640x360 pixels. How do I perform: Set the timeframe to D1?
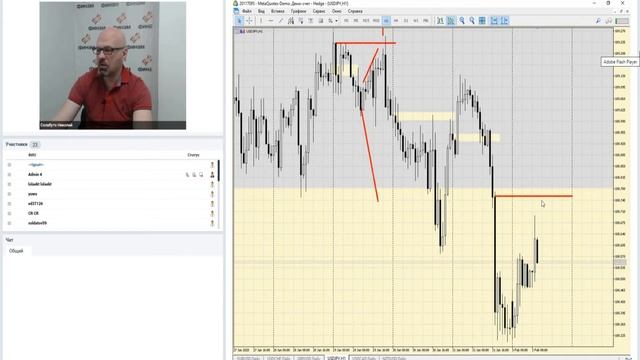click(x=406, y=21)
